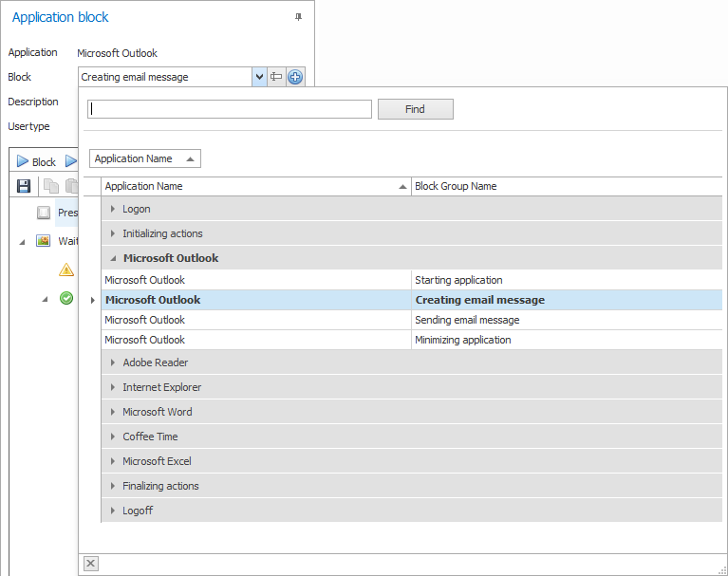Screen dimensions: 728x576
Task: Click the paste icon in the toolbar
Action: tap(71, 186)
